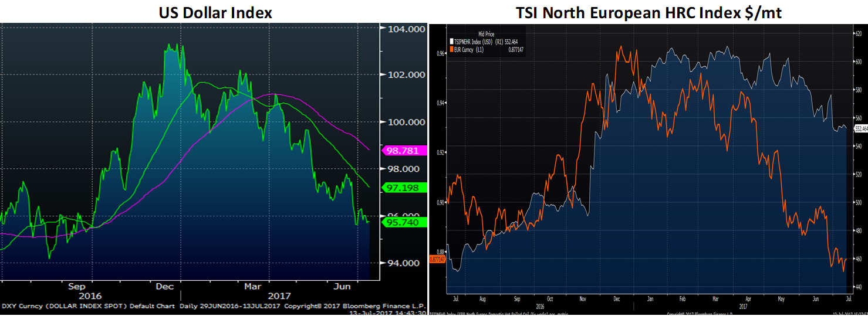Click the Mar label on dollar index axis
This screenshot has height=316, width=868.
[x=254, y=286]
